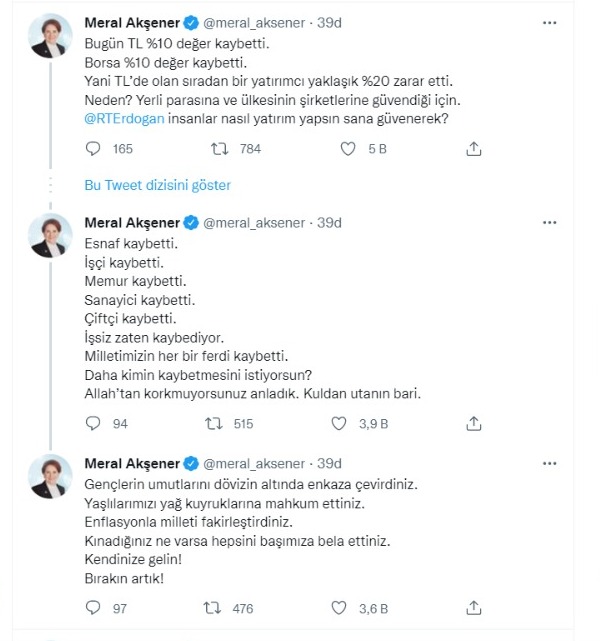Retweet the tweet with 476 retweets
600x641 pixels.
[x=213, y=608]
